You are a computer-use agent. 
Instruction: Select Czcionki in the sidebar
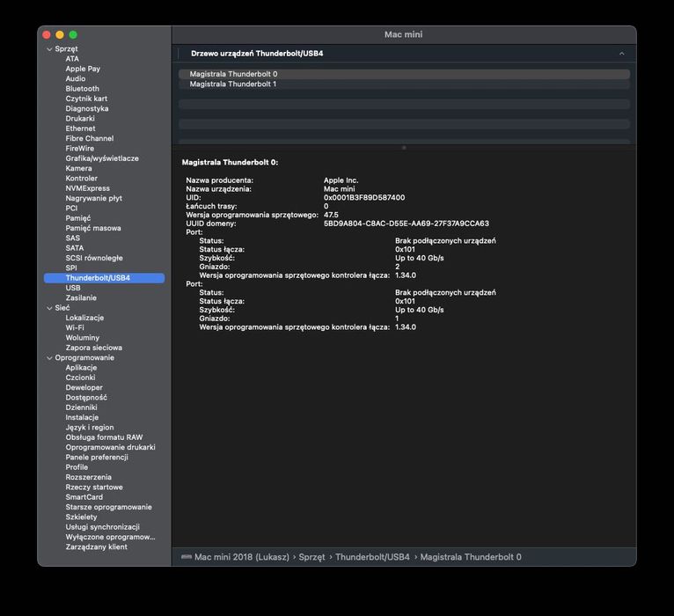pos(80,378)
